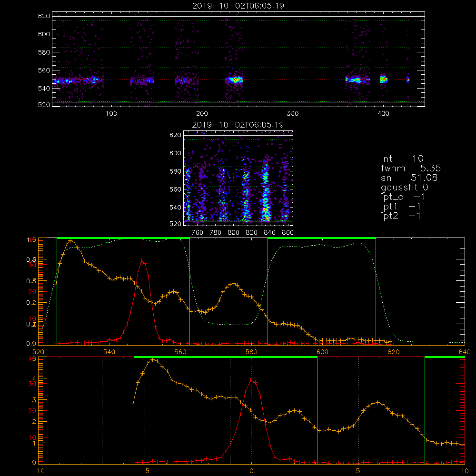
Task: Click the middle spectrogram title 2019-10-02T06:05:19
Action: pyautogui.click(x=238, y=125)
